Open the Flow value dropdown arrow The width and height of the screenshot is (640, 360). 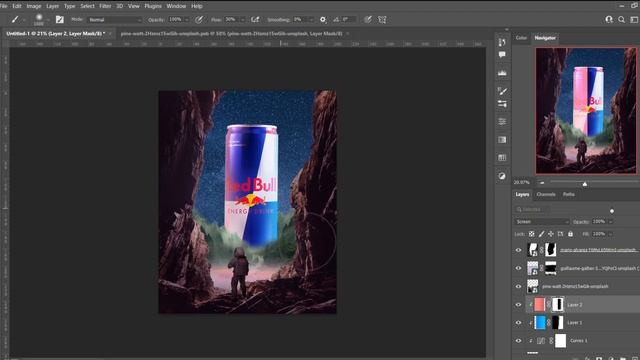coord(242,20)
